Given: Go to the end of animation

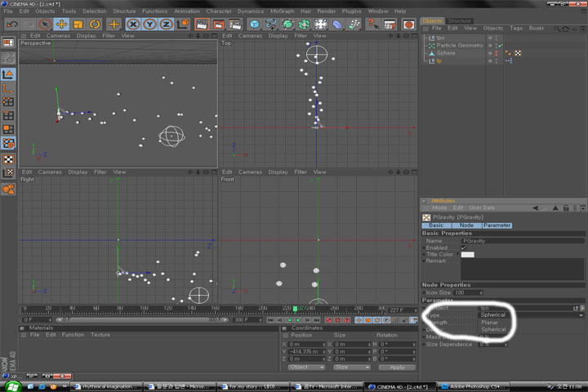Looking at the screenshot, I should tap(317, 320).
